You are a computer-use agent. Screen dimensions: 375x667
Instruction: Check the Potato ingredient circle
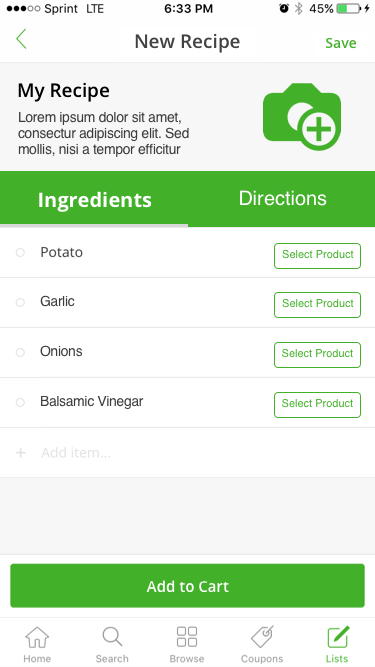(x=20, y=253)
